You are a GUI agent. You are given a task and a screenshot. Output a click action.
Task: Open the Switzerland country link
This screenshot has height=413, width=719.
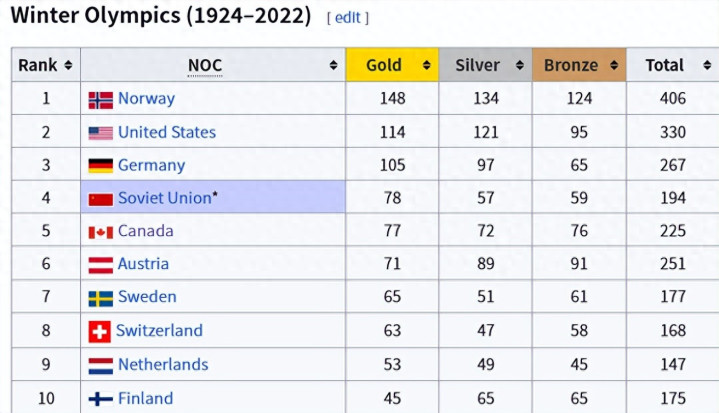tap(159, 330)
